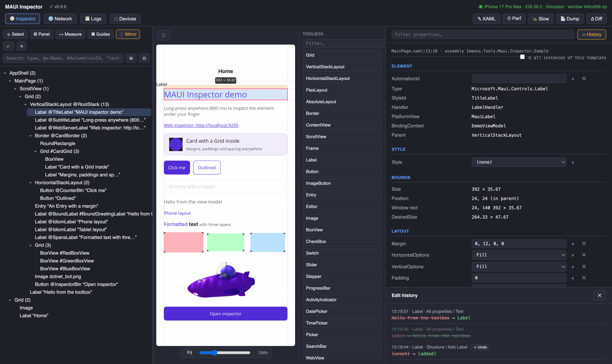Click the circular refresh arrow button
The image size is (612, 364).
tap(22, 46)
